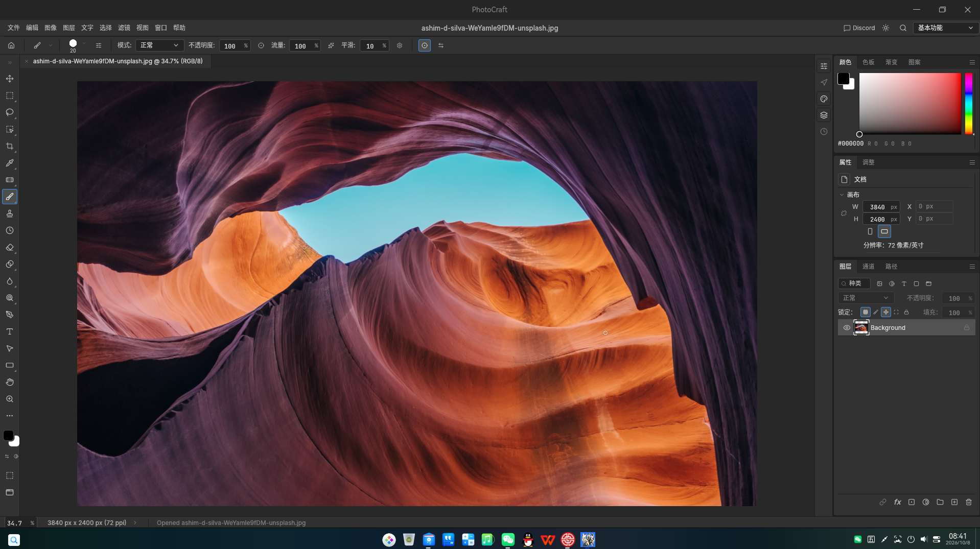Switch to the 通道 tab
The width and height of the screenshot is (980, 549).
(x=868, y=267)
